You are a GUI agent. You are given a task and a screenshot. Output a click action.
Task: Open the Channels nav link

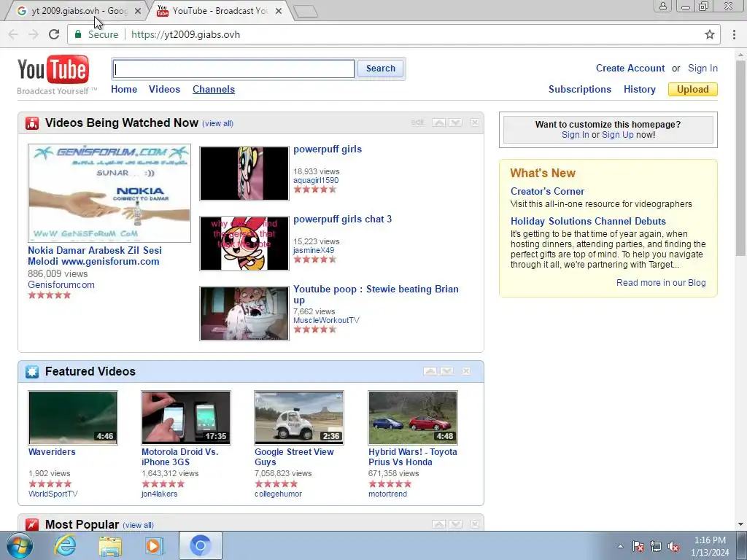(x=214, y=89)
